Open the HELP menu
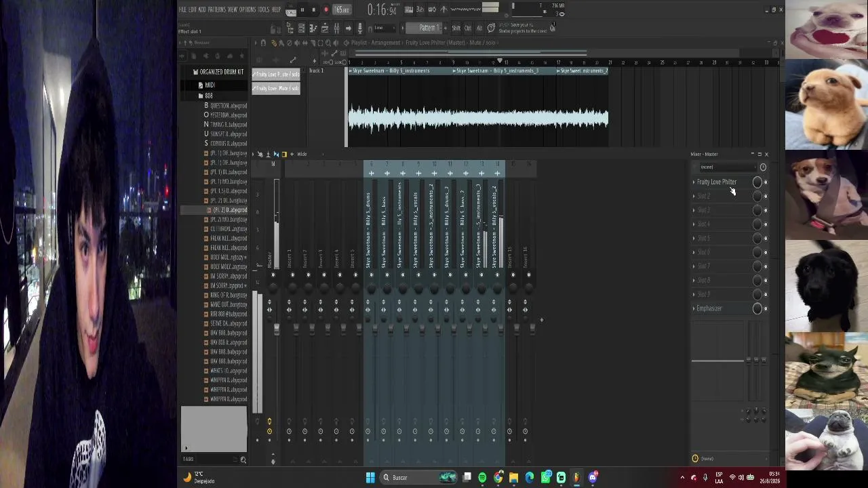Image resolution: width=868 pixels, height=488 pixels. click(x=276, y=9)
